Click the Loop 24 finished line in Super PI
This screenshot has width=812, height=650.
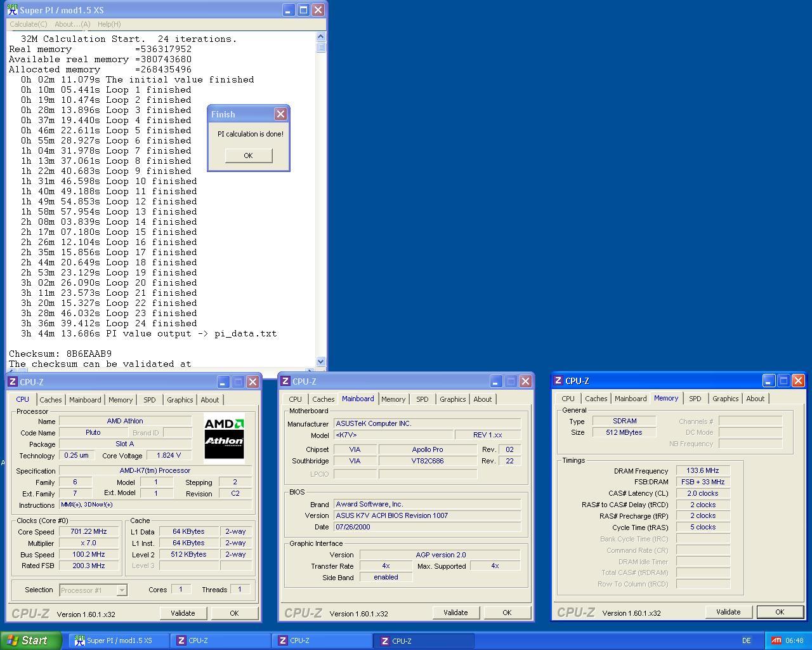tap(109, 323)
